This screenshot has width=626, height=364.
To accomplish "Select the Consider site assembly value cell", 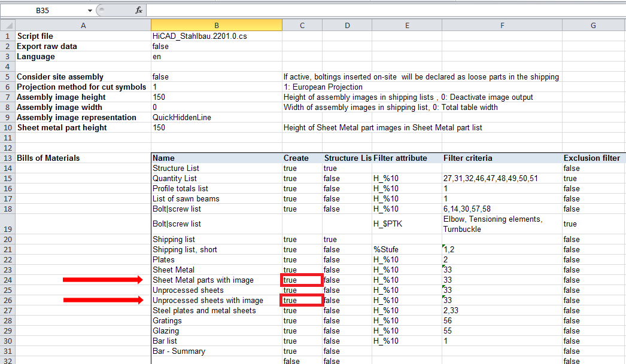I will (x=216, y=77).
